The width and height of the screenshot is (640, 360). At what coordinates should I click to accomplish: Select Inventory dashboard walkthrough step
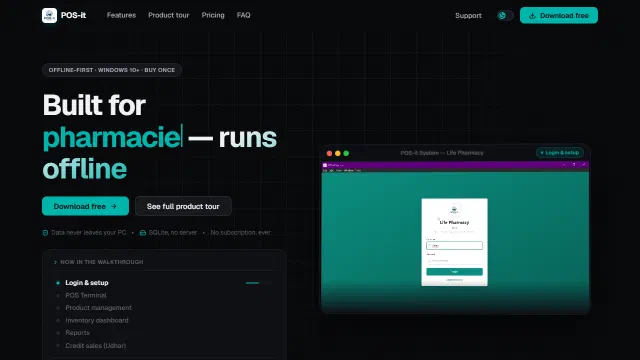[x=97, y=320]
